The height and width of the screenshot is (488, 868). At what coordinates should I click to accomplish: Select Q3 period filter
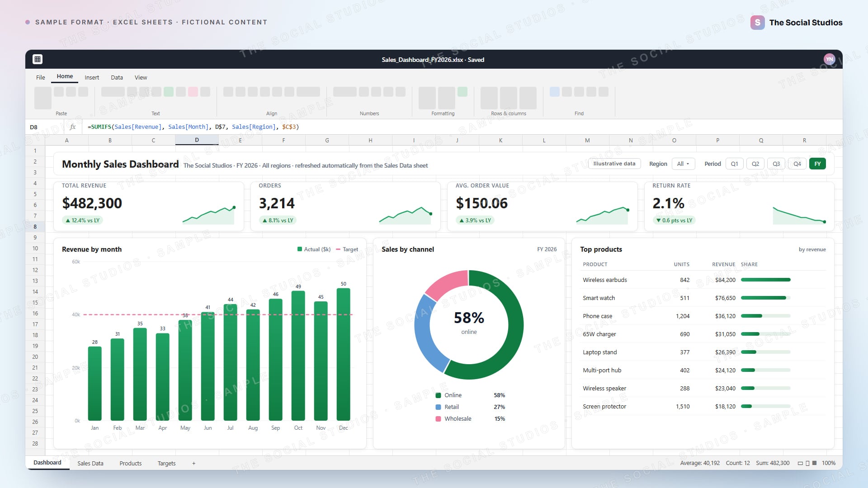pos(776,164)
